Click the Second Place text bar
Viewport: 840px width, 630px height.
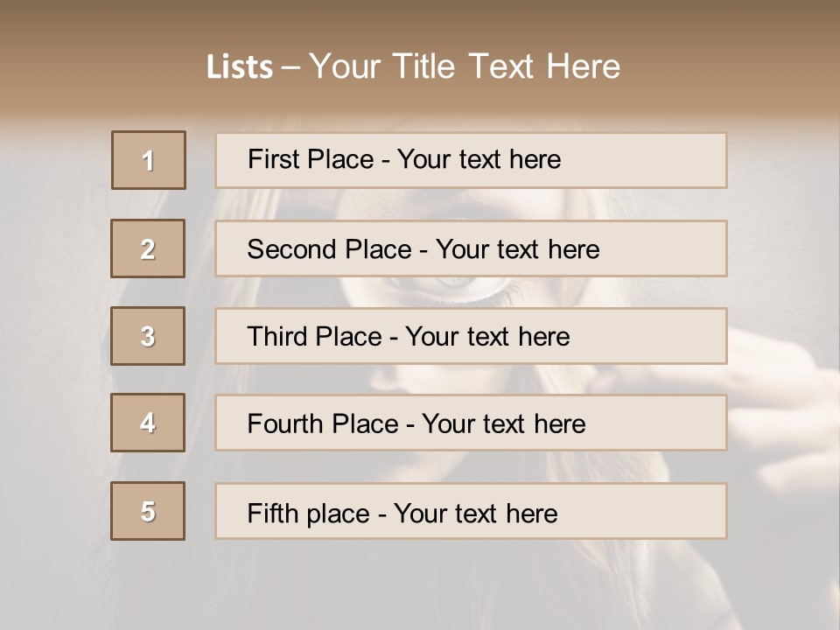coord(471,248)
